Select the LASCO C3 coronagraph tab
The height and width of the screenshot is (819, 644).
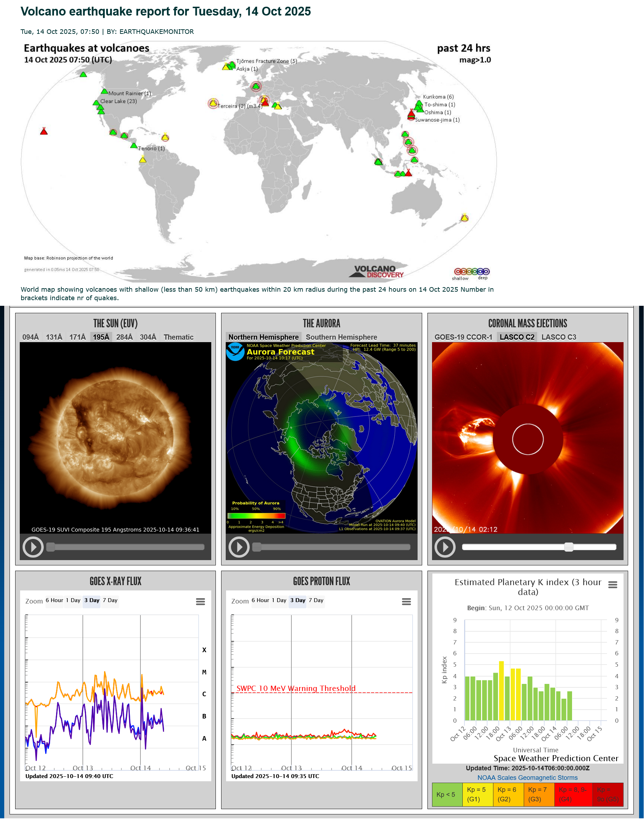coord(558,337)
